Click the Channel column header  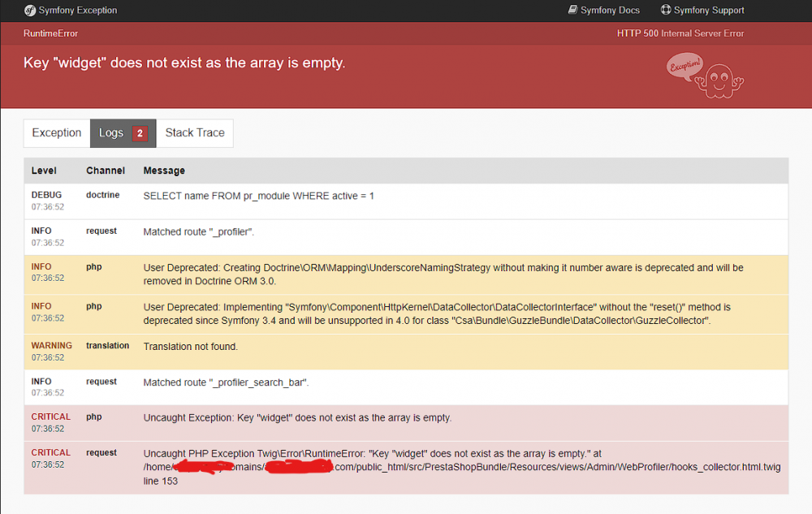106,170
